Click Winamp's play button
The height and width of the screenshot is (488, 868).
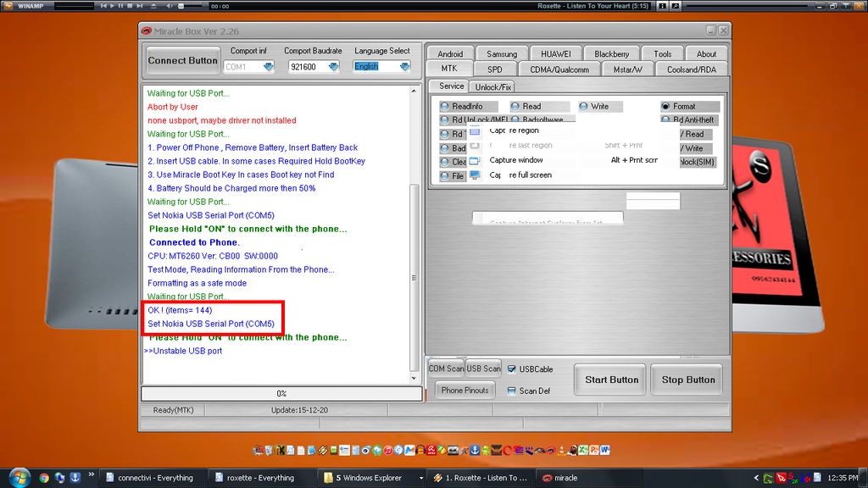pos(112,6)
